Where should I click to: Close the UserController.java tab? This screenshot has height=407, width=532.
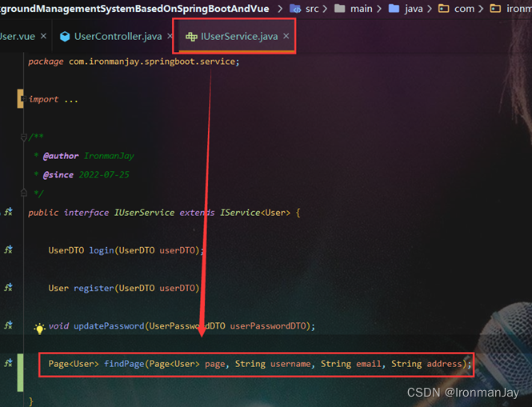coord(170,36)
